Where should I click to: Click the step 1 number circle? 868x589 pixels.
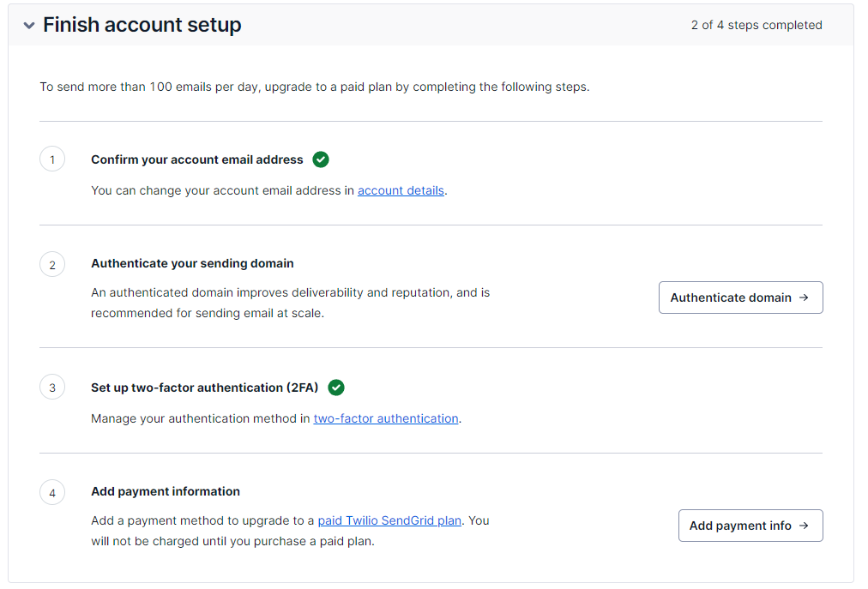(x=52, y=159)
